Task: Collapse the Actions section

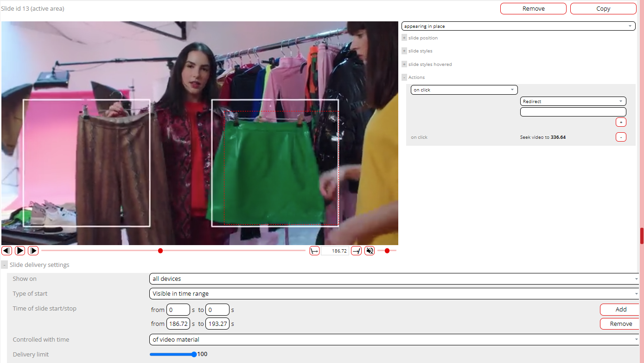Action: click(404, 78)
